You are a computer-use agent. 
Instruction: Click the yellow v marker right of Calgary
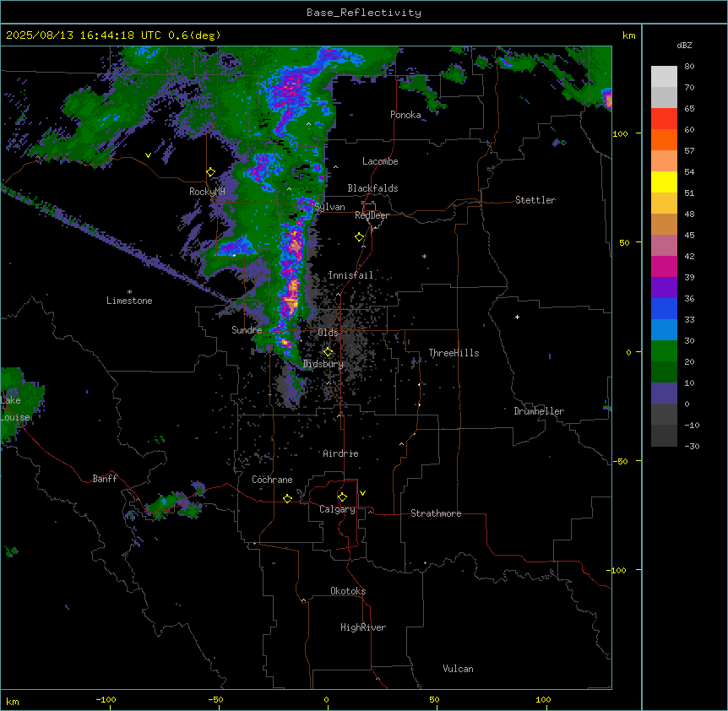point(362,493)
